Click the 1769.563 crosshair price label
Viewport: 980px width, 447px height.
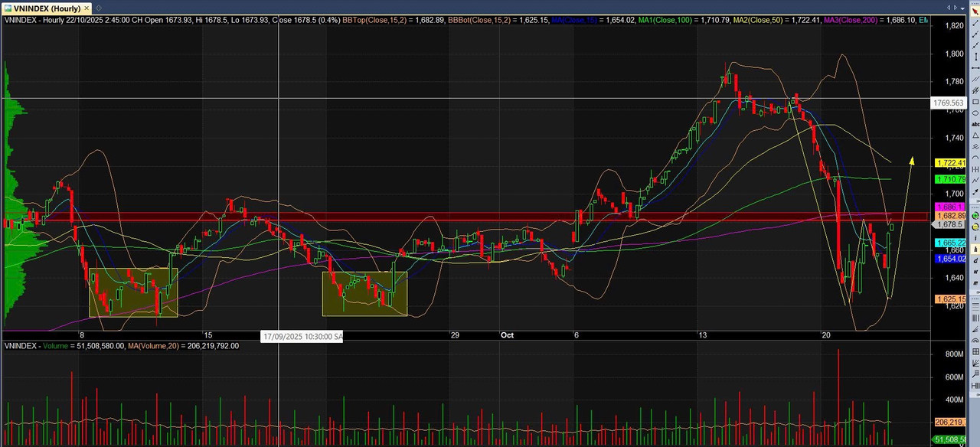click(x=947, y=103)
